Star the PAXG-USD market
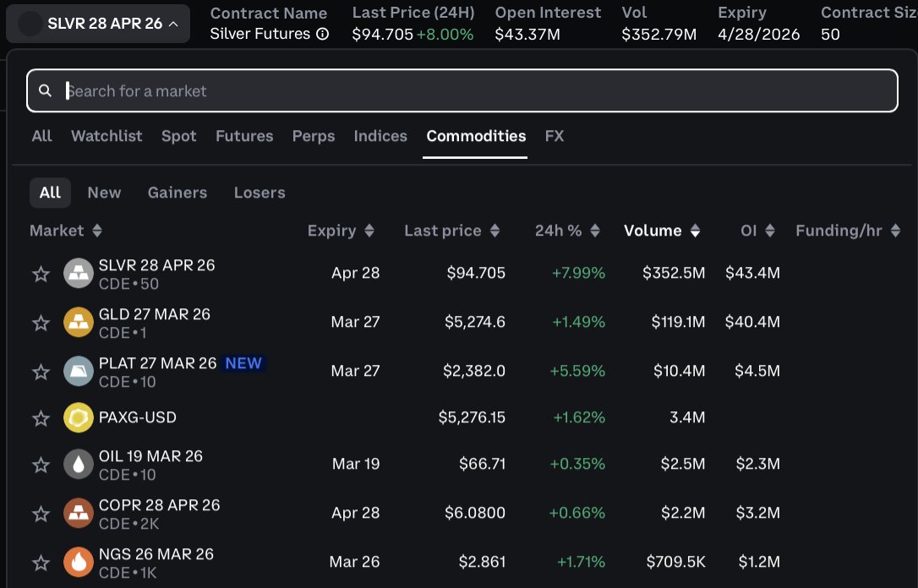 [x=41, y=417]
